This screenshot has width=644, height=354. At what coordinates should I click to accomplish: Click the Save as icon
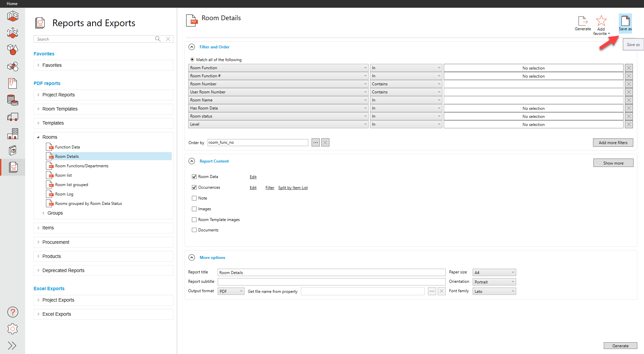coord(625,21)
